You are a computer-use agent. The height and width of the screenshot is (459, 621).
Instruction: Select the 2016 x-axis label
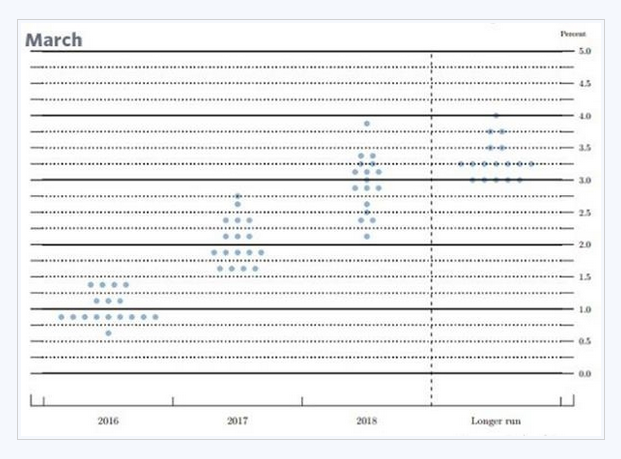coord(108,421)
